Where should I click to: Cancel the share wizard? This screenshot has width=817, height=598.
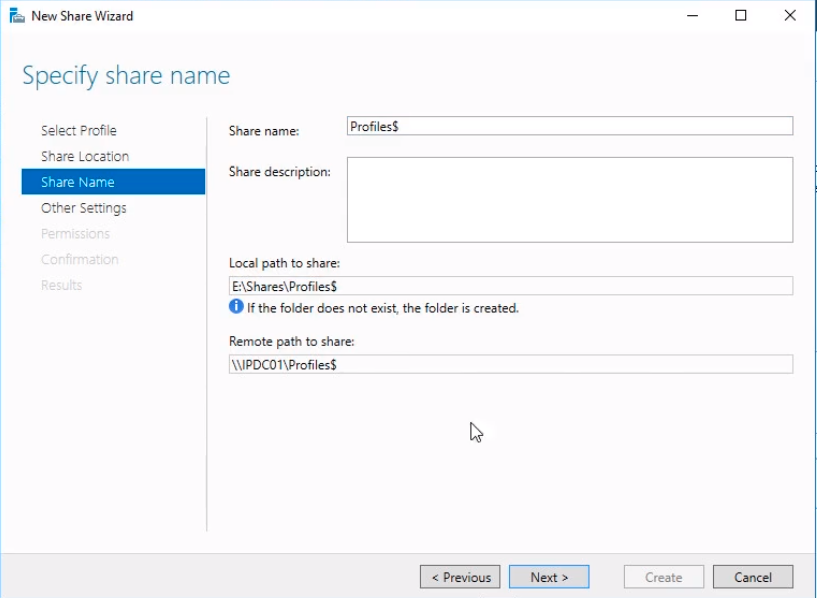(x=753, y=577)
